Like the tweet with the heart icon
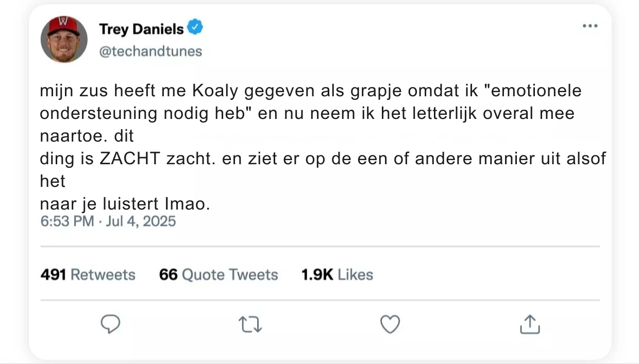Viewport: 639px width, 364px height. tap(390, 324)
